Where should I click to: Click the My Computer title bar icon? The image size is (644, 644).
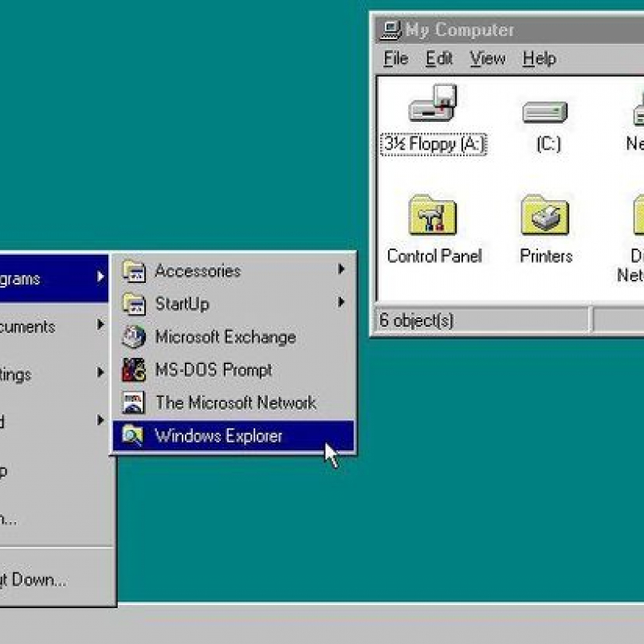pos(391,30)
